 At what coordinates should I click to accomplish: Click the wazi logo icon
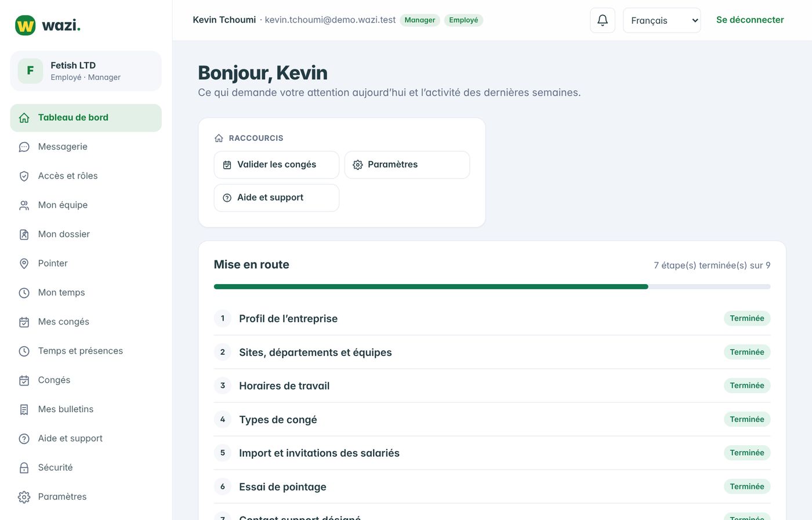coord(25,26)
